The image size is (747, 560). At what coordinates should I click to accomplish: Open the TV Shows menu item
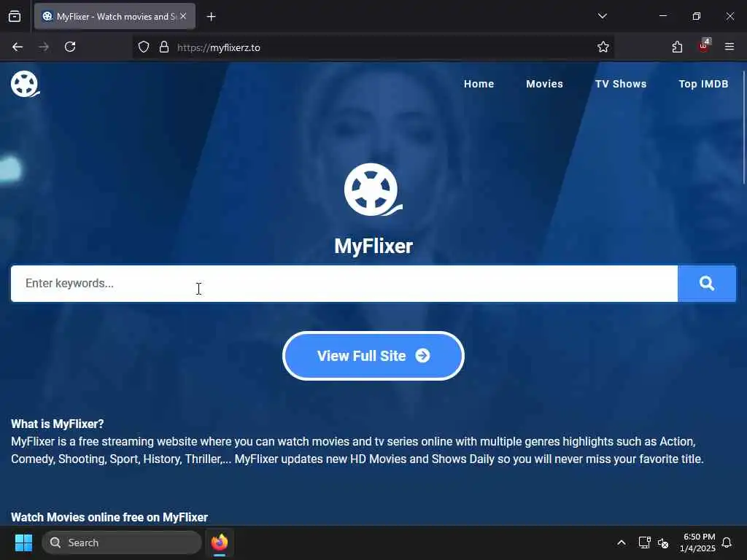(x=621, y=84)
